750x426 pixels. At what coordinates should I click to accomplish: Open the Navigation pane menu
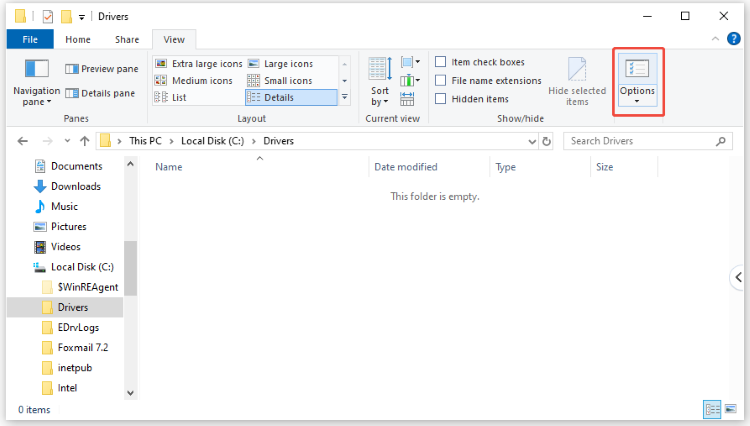point(36,82)
